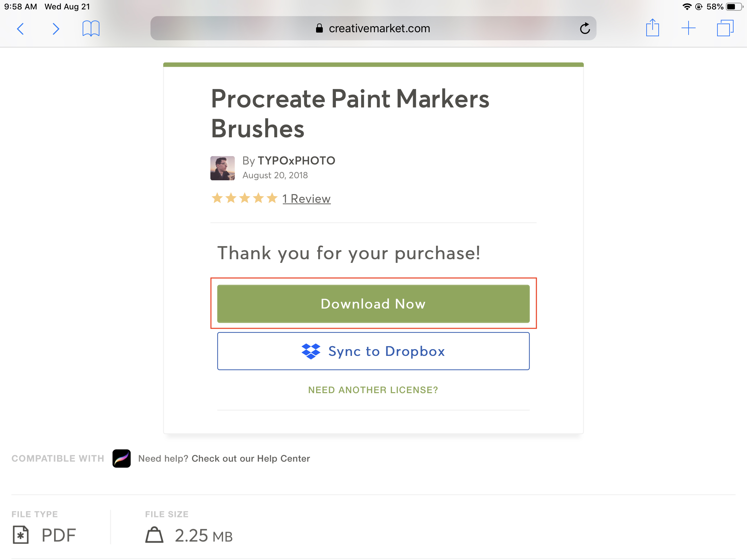Open the Help Center link
747x560 pixels.
click(x=251, y=458)
